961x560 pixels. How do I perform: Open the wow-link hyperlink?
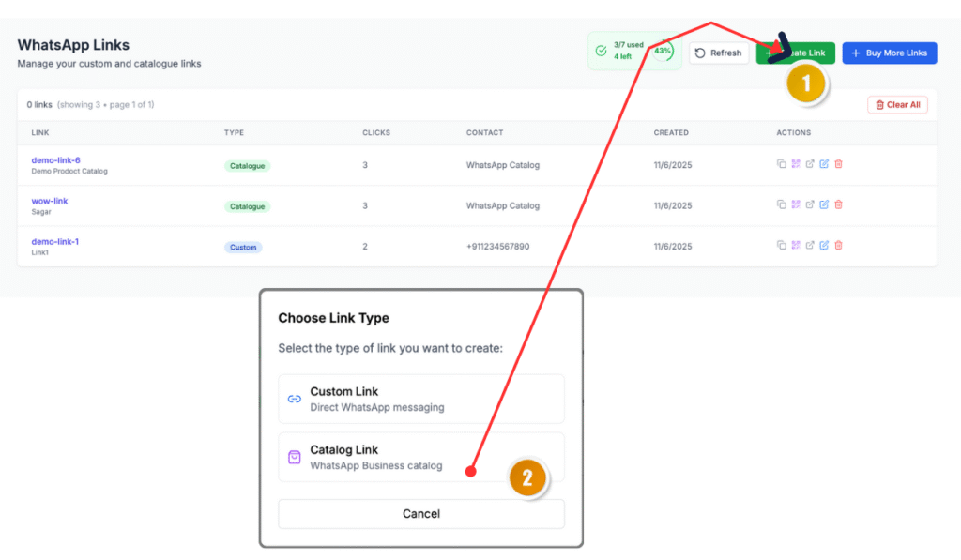pyautogui.click(x=50, y=201)
